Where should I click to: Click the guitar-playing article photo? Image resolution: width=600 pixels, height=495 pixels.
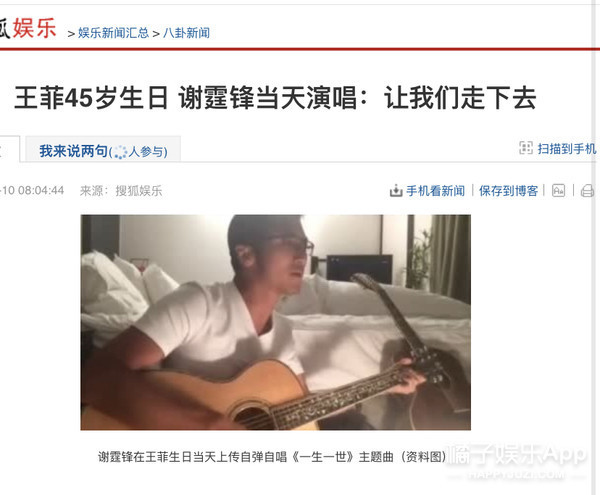click(276, 322)
